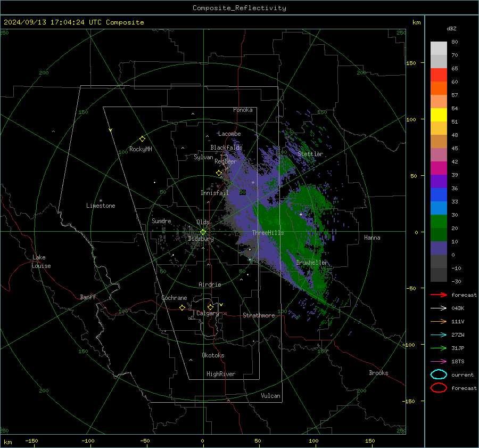Select the orange 57-60 dBZ swatch
This screenshot has width=479, height=448.
[x=439, y=88]
